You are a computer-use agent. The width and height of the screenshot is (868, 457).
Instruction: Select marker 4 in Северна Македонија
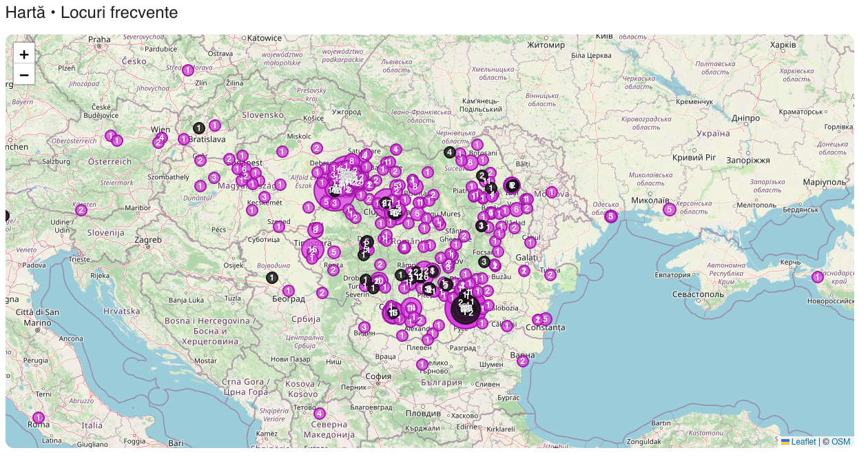(x=319, y=414)
